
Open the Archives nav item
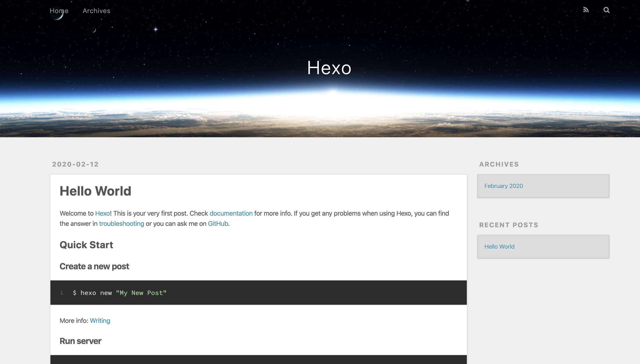[x=96, y=11]
